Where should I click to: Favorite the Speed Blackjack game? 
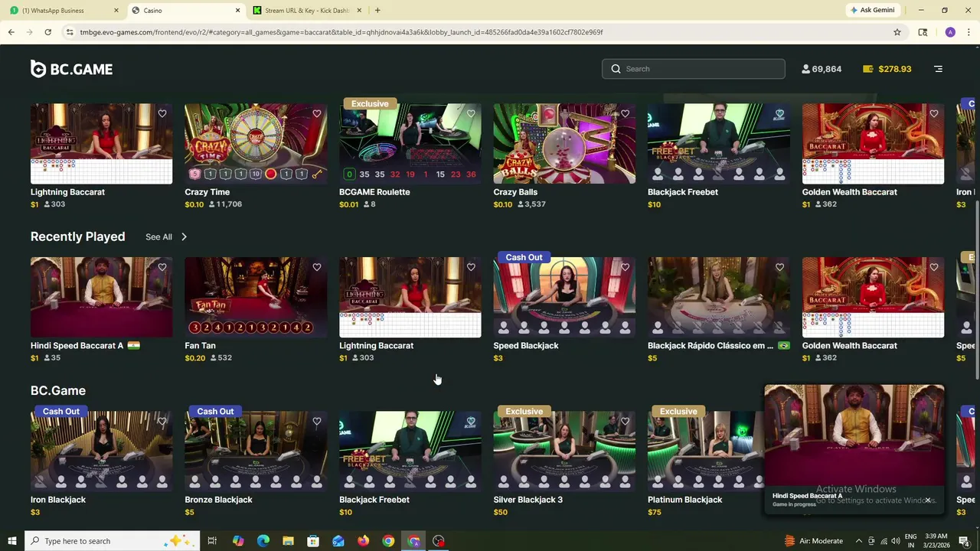pos(626,268)
